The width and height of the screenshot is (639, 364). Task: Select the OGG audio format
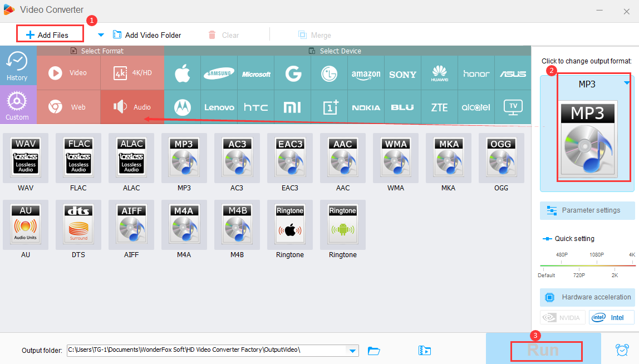click(502, 158)
